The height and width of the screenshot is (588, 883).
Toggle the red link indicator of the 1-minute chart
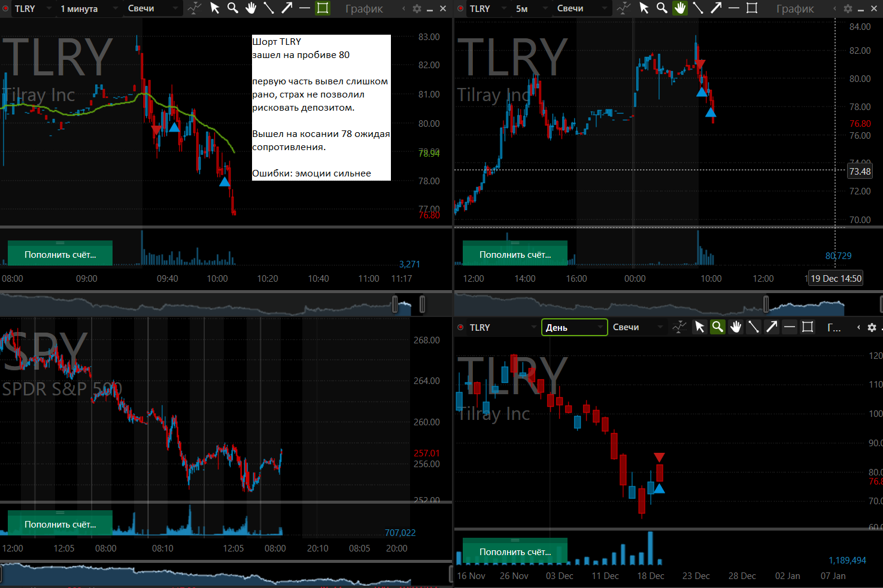[x=6, y=8]
